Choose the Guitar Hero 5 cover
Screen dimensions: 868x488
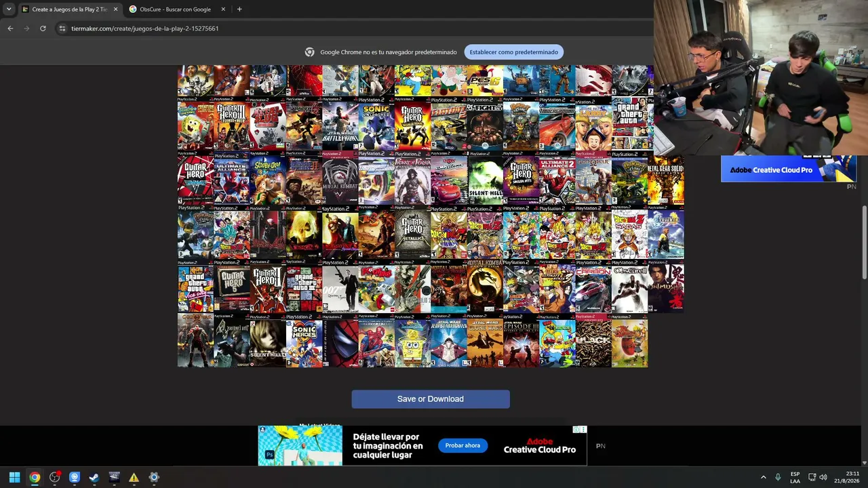point(232,287)
